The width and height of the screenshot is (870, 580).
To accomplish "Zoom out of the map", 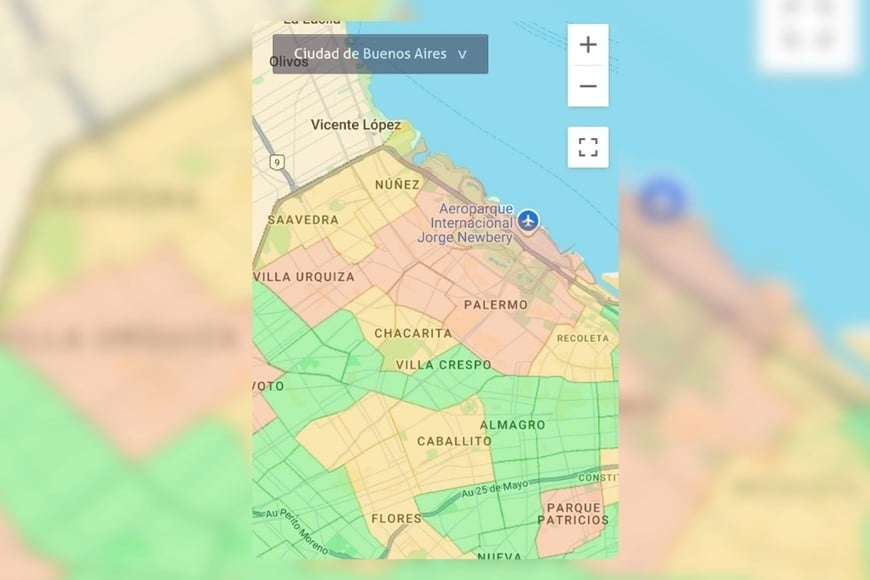I will point(588,86).
